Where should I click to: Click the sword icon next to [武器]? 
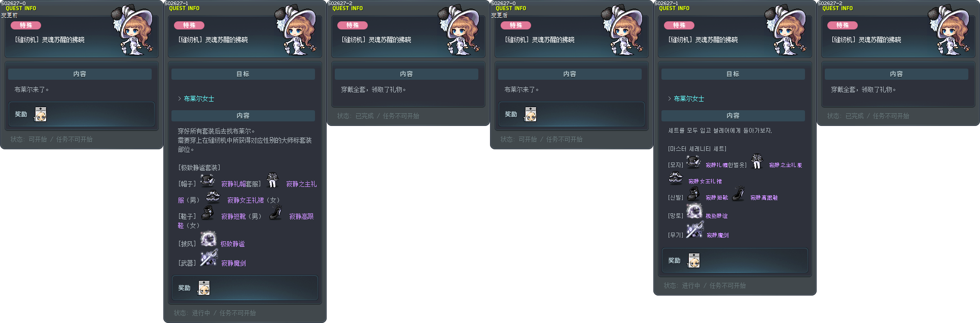click(x=208, y=257)
